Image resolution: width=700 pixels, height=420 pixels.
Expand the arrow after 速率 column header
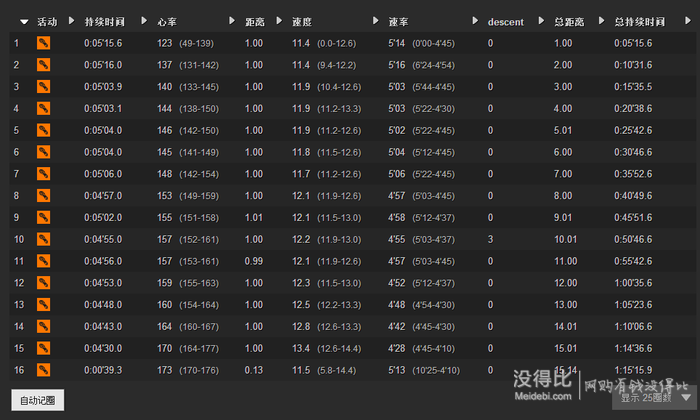click(x=475, y=21)
